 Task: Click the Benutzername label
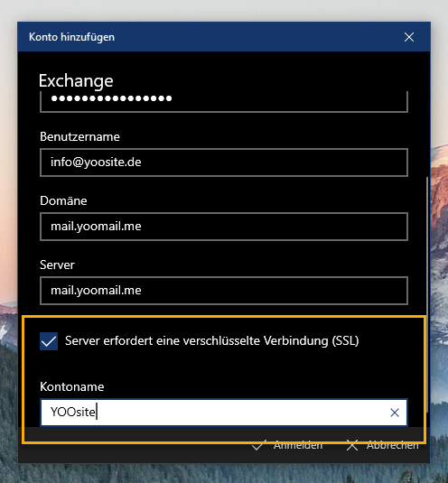pos(79,136)
